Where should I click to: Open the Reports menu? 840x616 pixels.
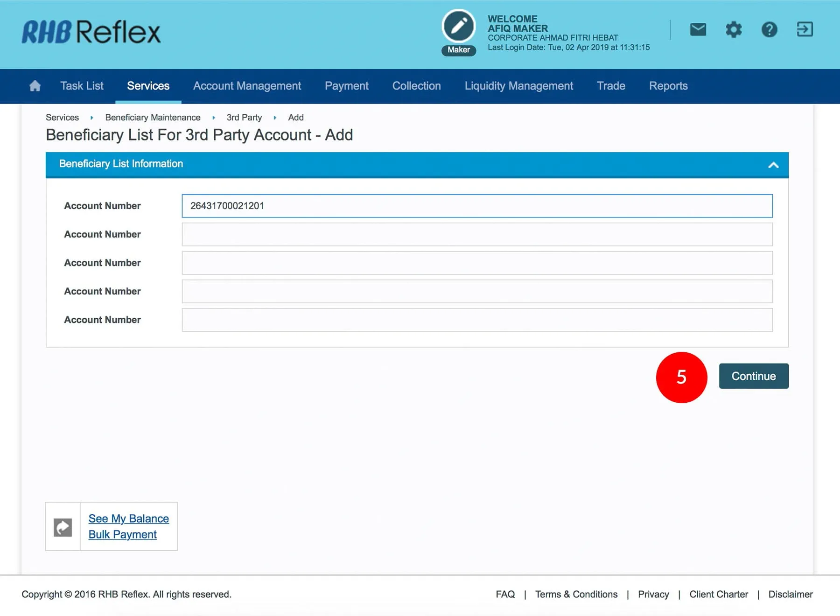668,86
